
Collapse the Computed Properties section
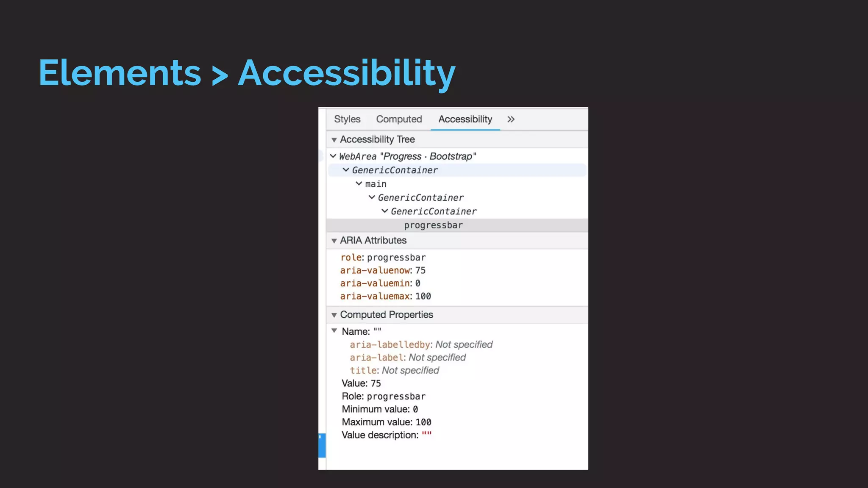(x=334, y=315)
